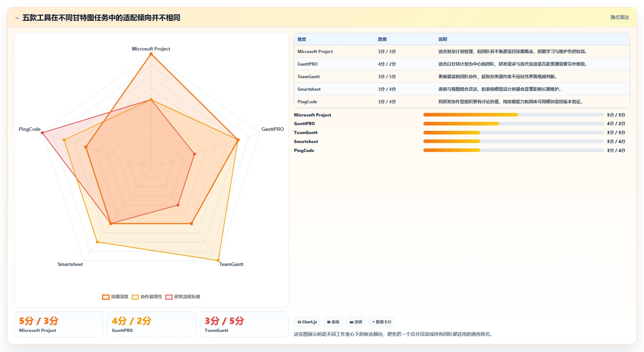Click the description starting 更偏易读和团队协作
644x352 pixels.
pos(498,77)
